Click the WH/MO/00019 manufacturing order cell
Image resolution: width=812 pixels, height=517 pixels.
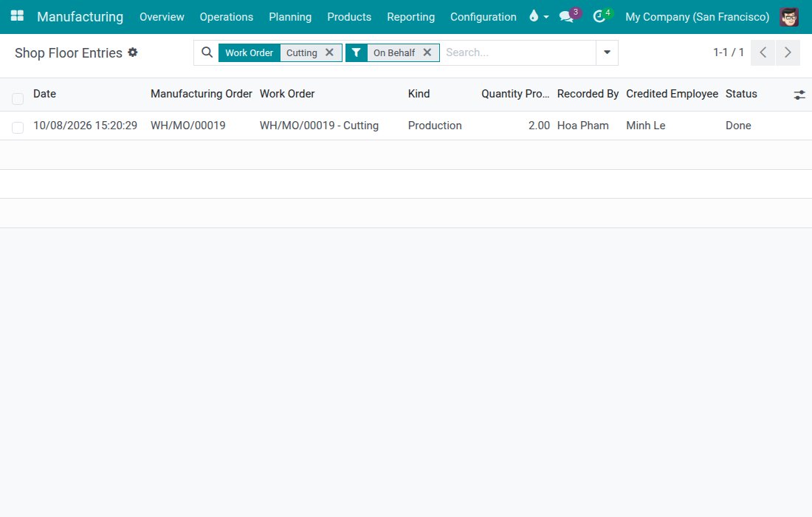point(188,126)
